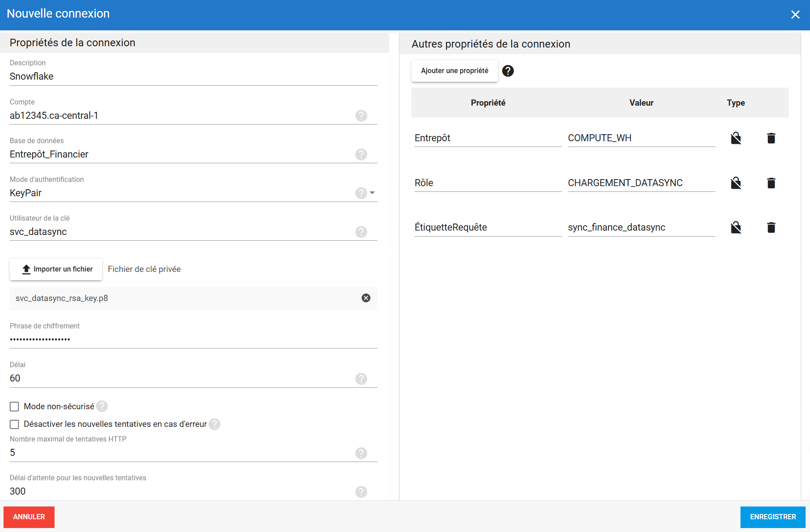
Task: Check Désactiver les nouvelles tentatives en cas d'erreur
Action: [x=15, y=424]
